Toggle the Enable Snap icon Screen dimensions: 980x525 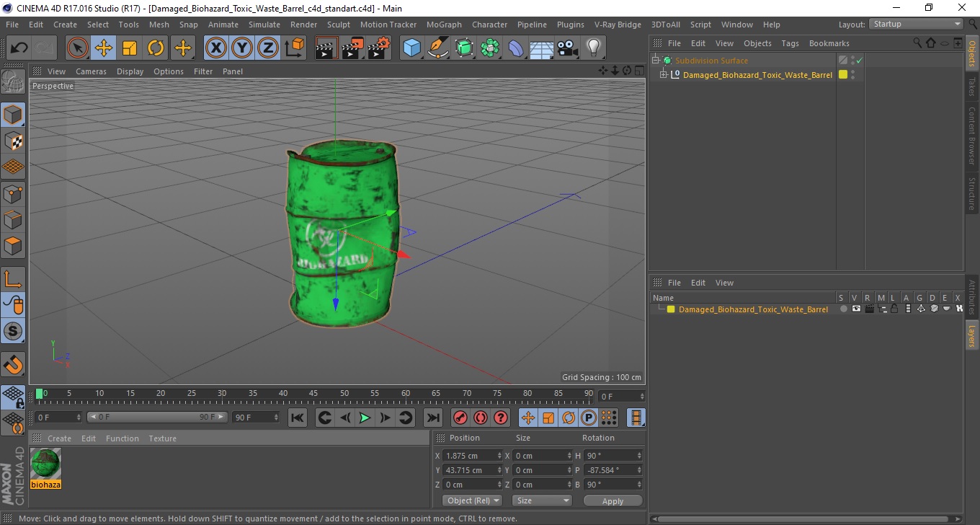[13, 331]
